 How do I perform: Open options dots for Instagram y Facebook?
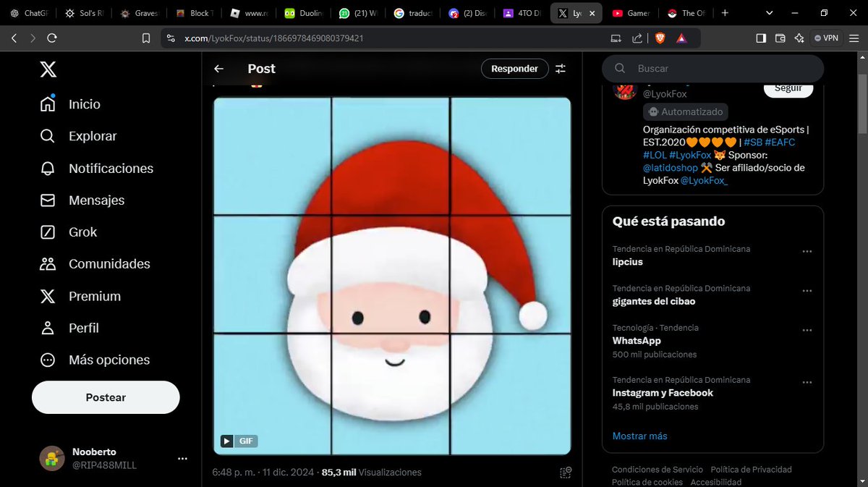pyautogui.click(x=807, y=381)
